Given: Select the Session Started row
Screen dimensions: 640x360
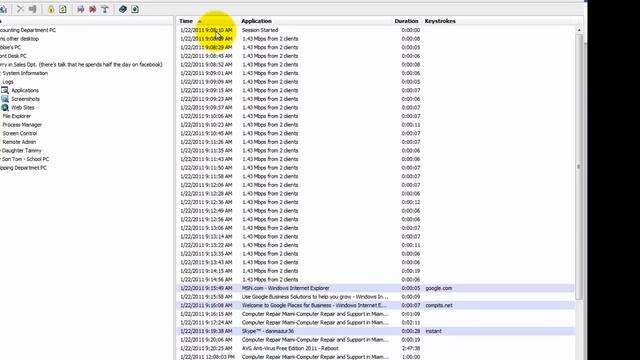Looking at the screenshot, I should pos(376,30).
